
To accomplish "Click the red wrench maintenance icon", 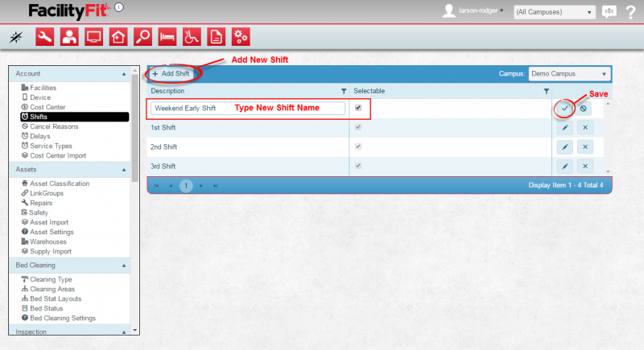I will (45, 36).
